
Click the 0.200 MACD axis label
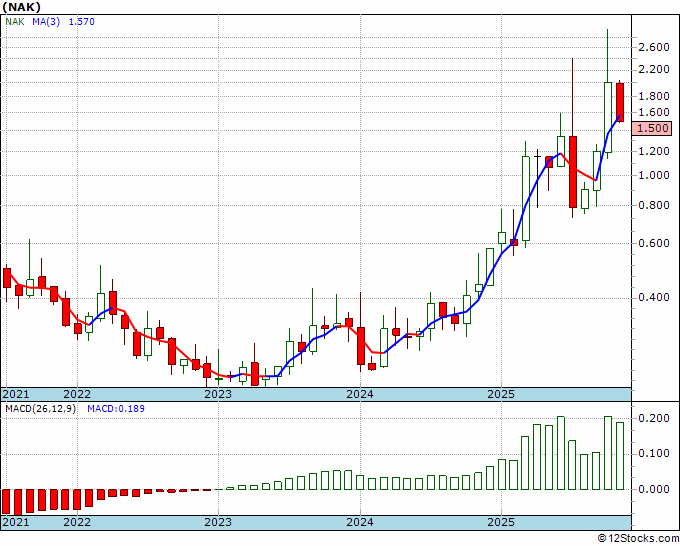tap(654, 418)
